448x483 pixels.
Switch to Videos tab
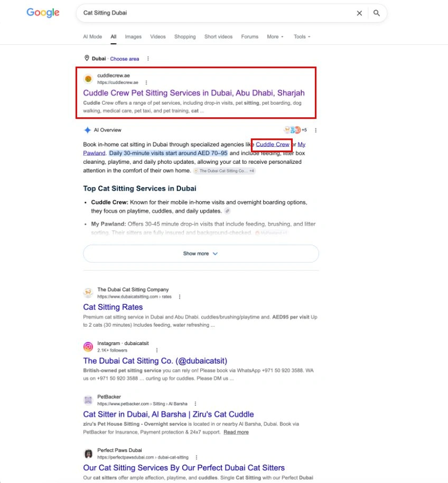[x=157, y=36]
